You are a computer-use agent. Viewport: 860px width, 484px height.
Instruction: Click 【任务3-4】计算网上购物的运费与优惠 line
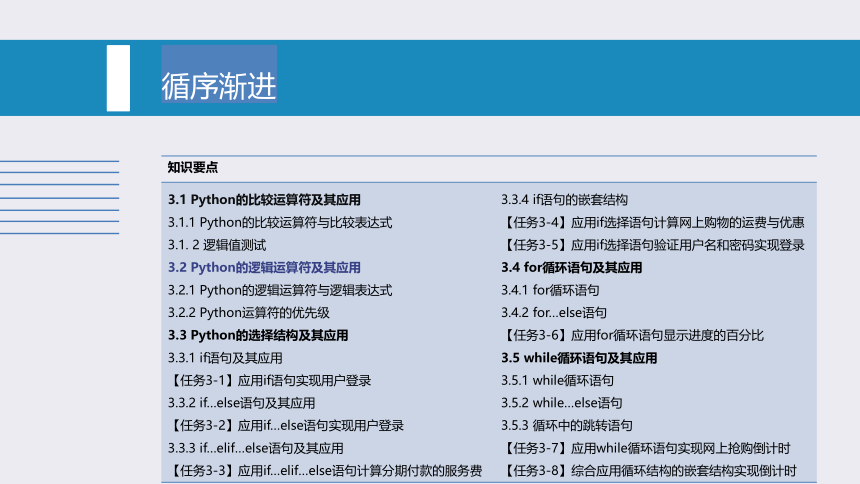(x=653, y=222)
